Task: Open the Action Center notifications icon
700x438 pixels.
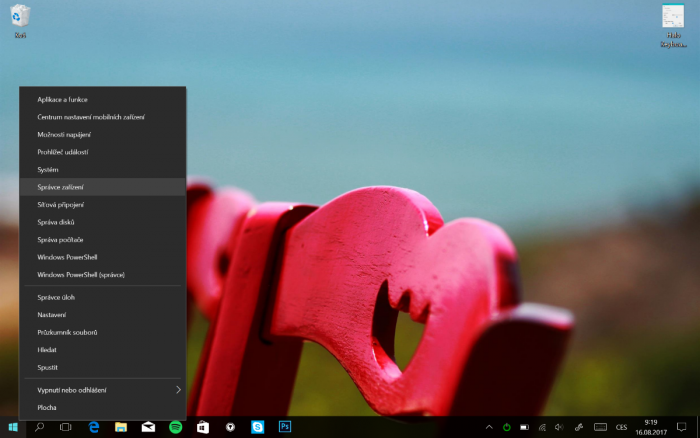Action: click(x=682, y=427)
